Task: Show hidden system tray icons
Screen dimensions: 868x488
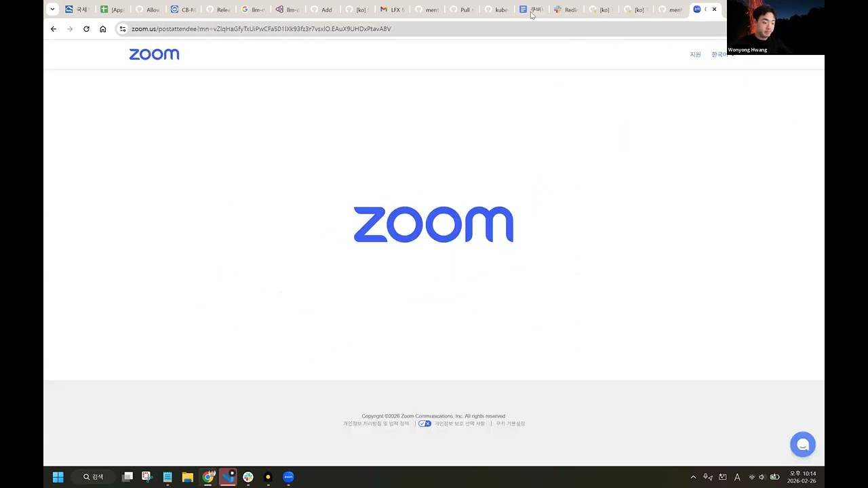Action: (693, 477)
